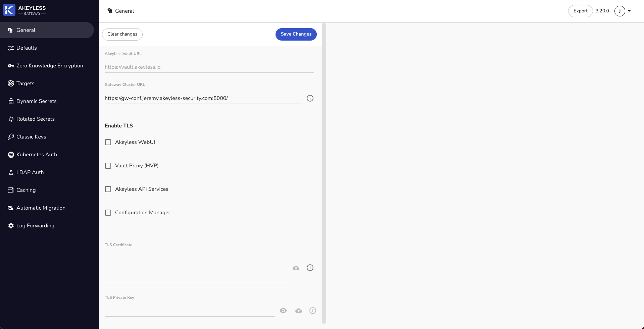The width and height of the screenshot is (644, 329).
Task: Click the Dynamic Secrets lock icon
Action: [x=11, y=101]
